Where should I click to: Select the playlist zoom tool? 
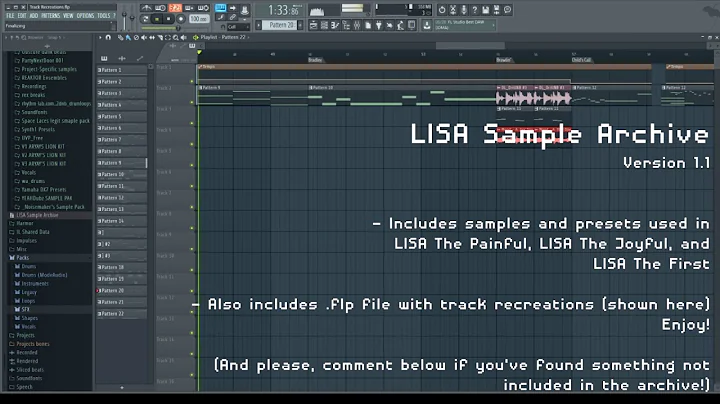coord(175,37)
